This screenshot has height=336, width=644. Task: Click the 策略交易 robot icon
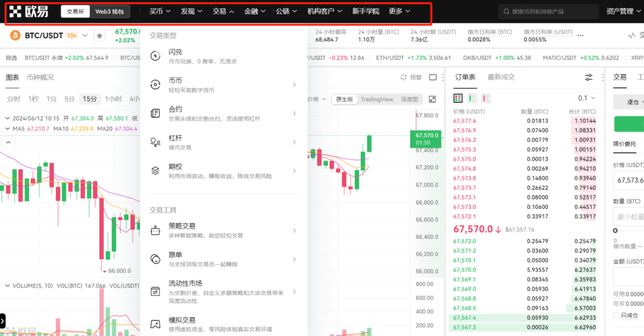pos(155,230)
